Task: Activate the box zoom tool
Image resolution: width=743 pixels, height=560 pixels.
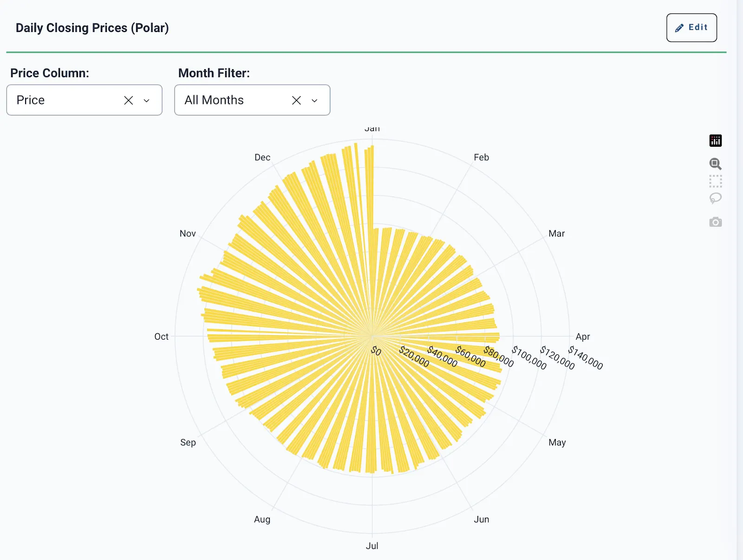Action: point(716,163)
